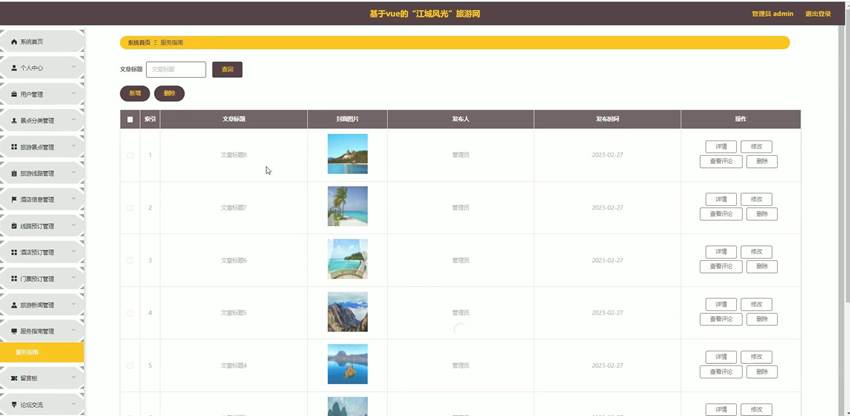The image size is (850, 416).
Task: Expand the 论坛交流 menu arrow
Action: [x=74, y=404]
